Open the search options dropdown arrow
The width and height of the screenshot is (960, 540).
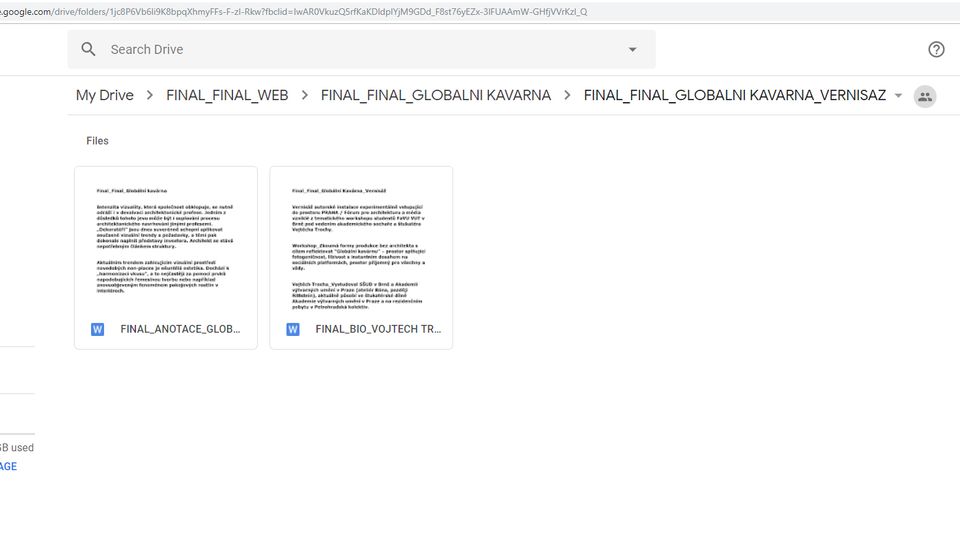(632, 49)
